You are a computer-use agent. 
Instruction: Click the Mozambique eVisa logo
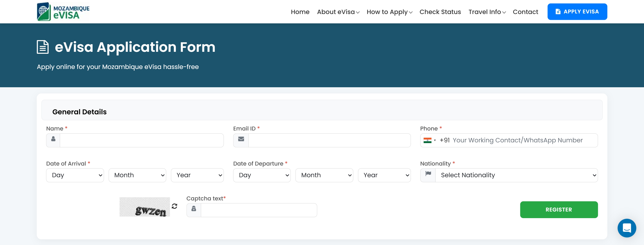click(x=63, y=11)
